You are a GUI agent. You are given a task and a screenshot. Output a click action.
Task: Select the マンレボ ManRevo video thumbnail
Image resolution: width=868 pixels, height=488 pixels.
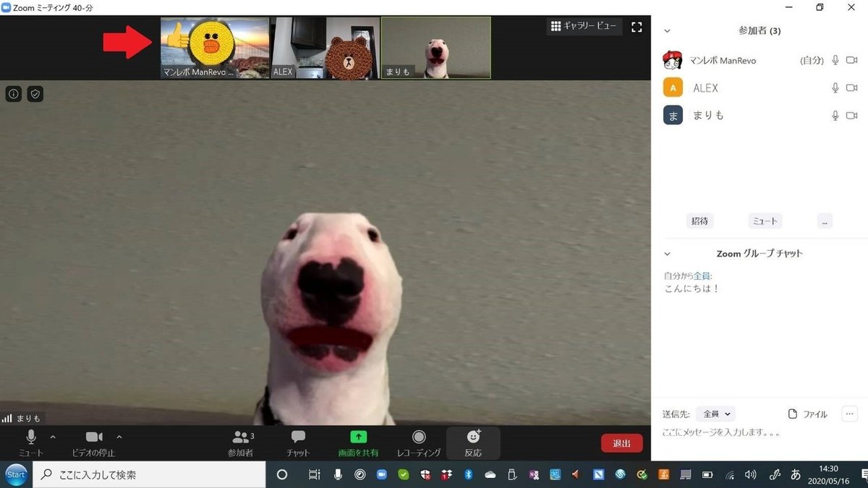tap(216, 48)
